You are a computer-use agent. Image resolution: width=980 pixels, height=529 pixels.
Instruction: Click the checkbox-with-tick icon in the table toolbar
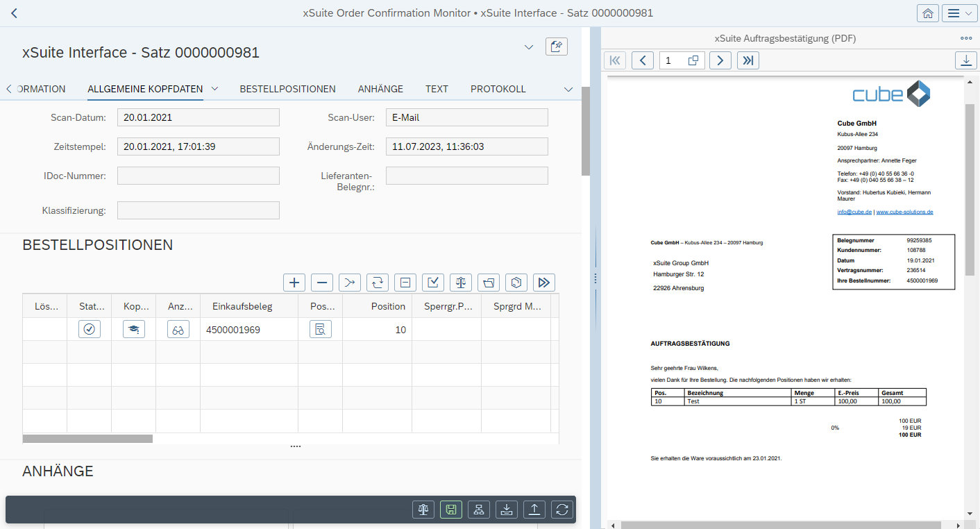(x=433, y=283)
